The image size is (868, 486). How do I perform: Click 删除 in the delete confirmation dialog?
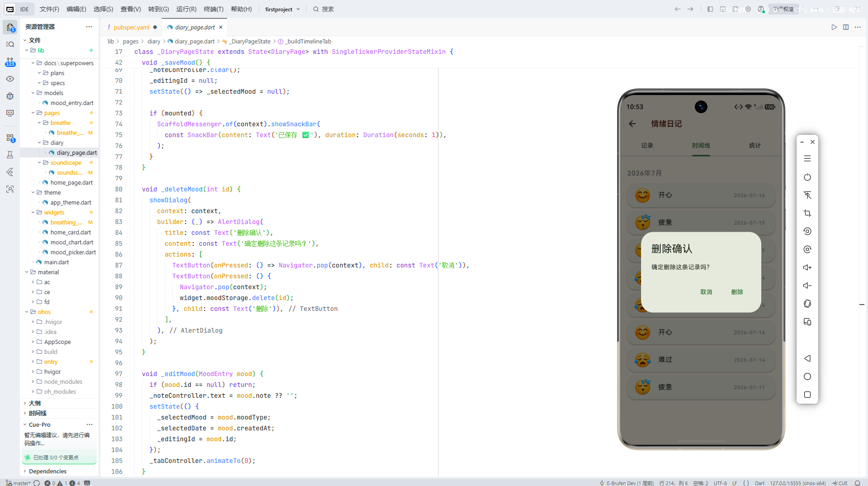pyautogui.click(x=737, y=292)
